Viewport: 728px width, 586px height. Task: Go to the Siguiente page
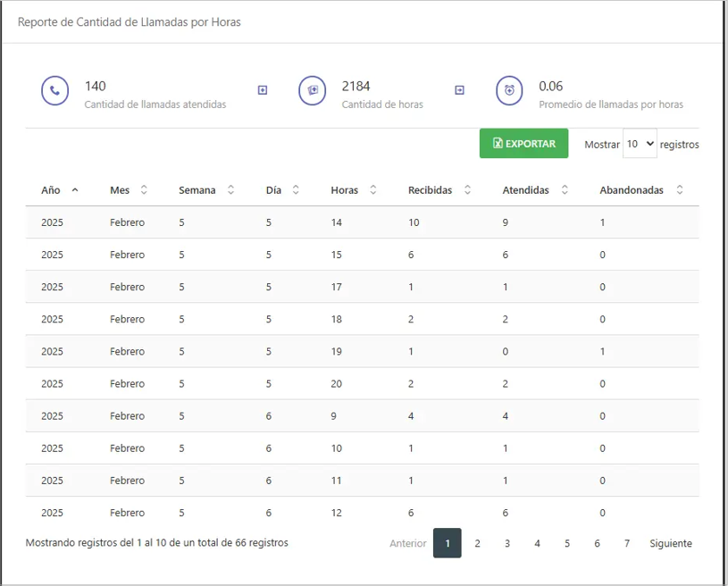pos(670,543)
